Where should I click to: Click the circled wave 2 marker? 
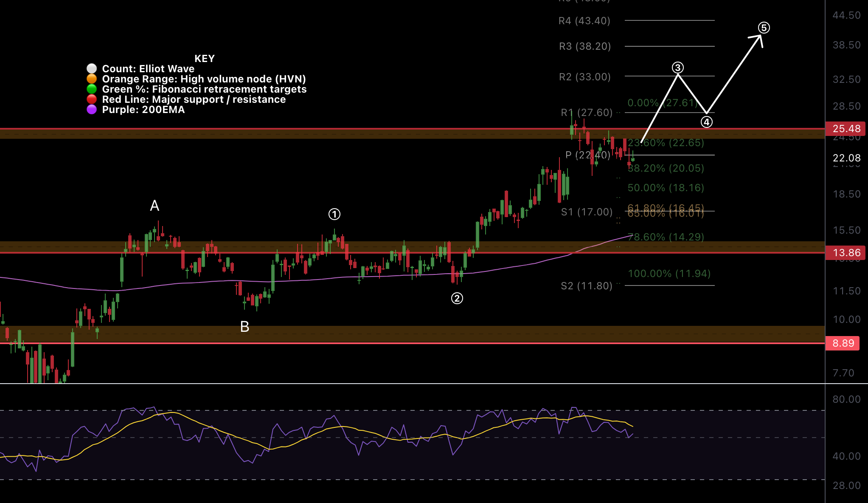coord(457,298)
